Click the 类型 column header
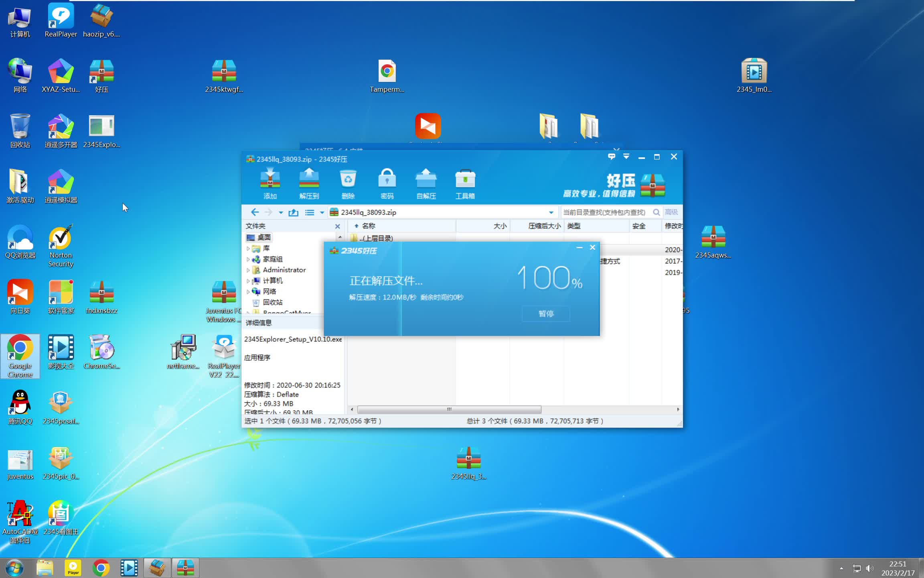Screen dimensions: 924x578 [x=574, y=226]
